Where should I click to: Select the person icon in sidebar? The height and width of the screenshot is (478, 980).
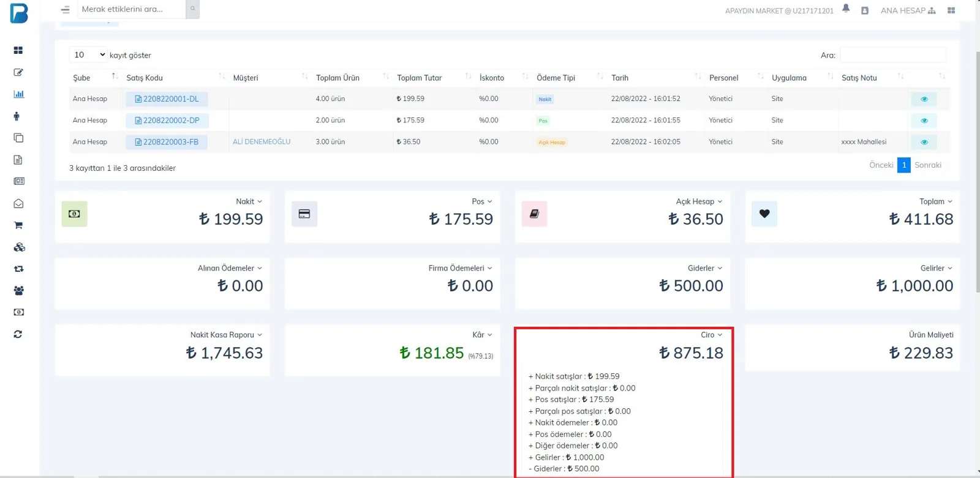(x=17, y=116)
